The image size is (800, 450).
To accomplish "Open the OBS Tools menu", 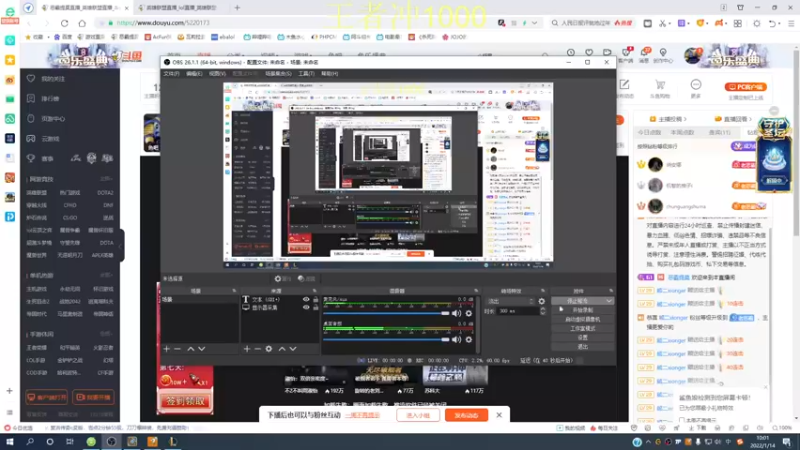I will click(306, 73).
